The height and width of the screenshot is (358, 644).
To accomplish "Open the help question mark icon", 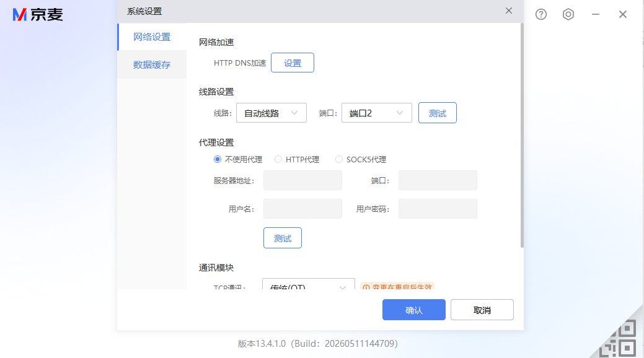I will pos(541,14).
